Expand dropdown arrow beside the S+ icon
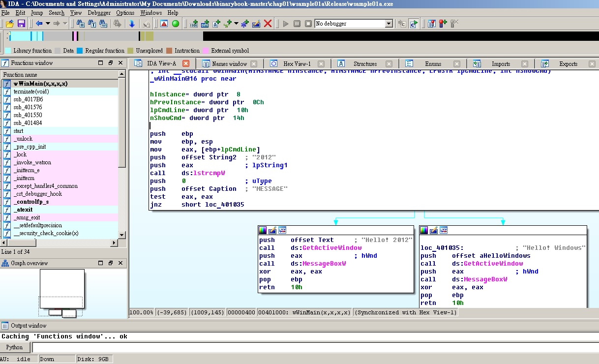 236,24
